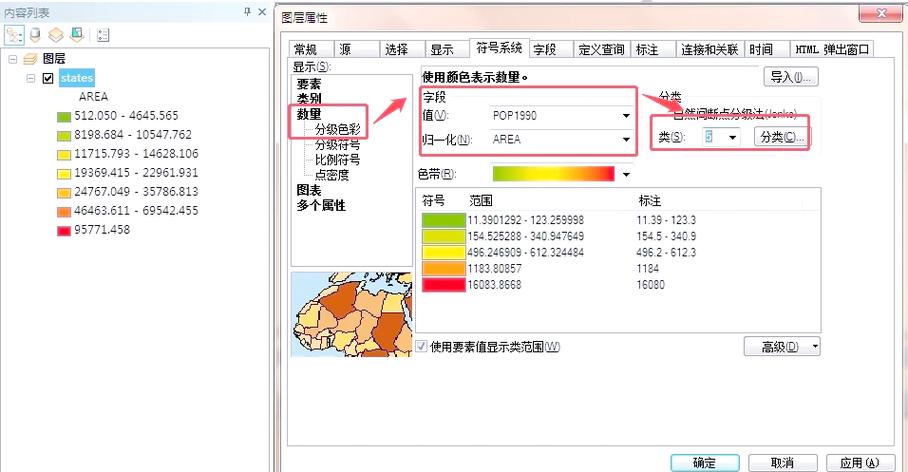Click green swatch for 512.050 - 4645.565
Screen dimensions: 908x472
pyautogui.click(x=64, y=117)
